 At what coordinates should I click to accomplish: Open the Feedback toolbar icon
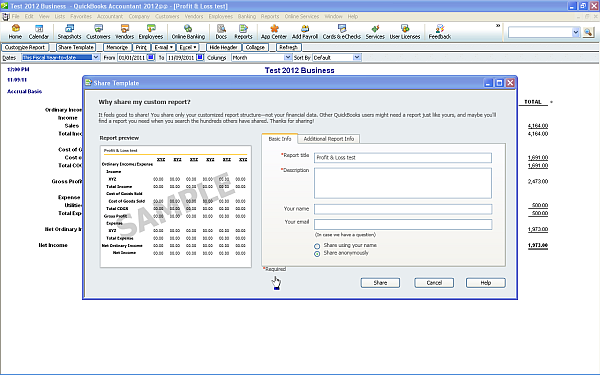(x=440, y=32)
